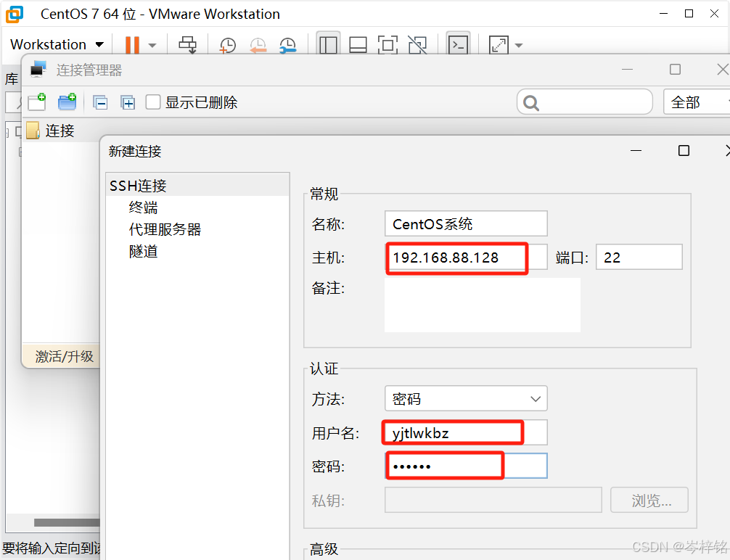The width and height of the screenshot is (730, 560).
Task: Click the 密码 password field
Action: pos(466,466)
